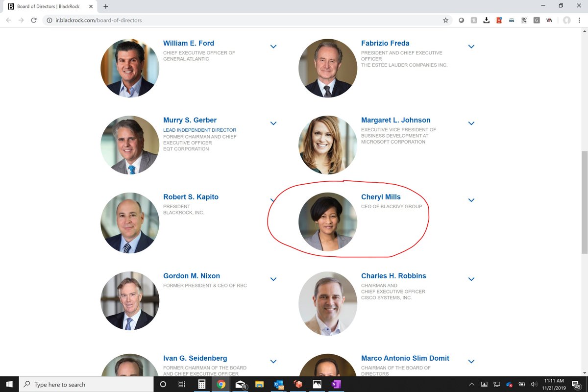Screen dimensions: 588x392
Task: Open the Windows Start menu
Action: (9, 384)
